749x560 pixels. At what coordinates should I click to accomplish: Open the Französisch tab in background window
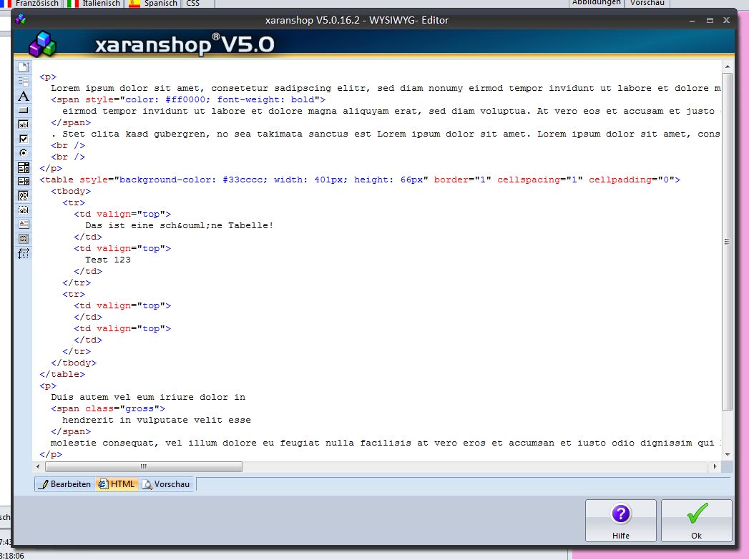(31, 4)
